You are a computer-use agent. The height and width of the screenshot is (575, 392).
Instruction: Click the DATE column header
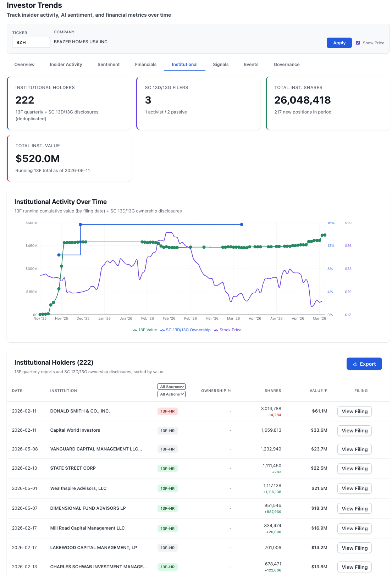tap(17, 391)
